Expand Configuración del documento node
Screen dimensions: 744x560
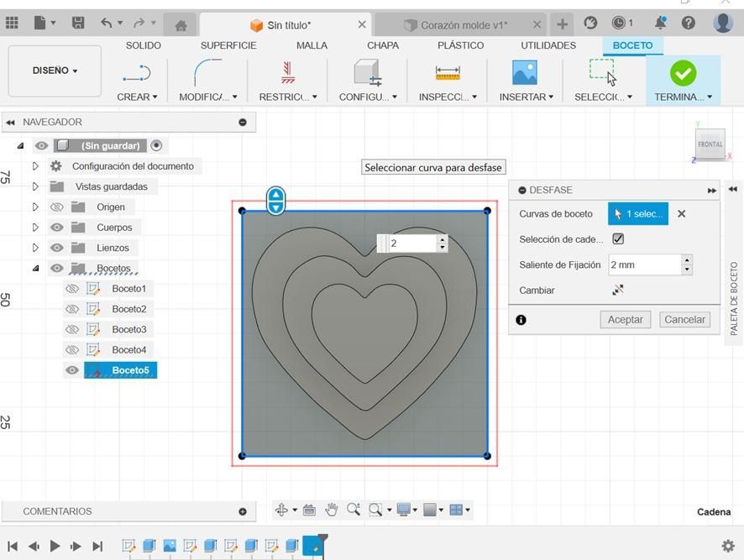tap(35, 166)
